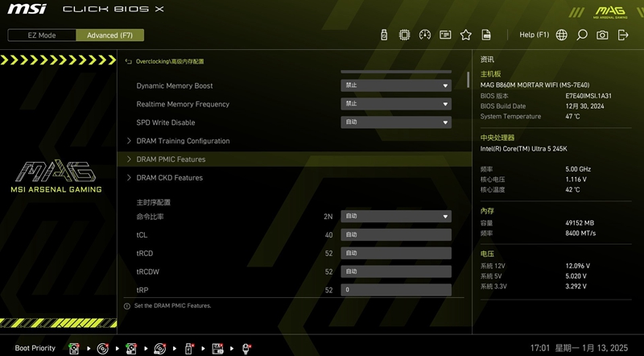This screenshot has width=644, height=356.
Task: Expand DRAM Training Configuration
Action: [183, 141]
